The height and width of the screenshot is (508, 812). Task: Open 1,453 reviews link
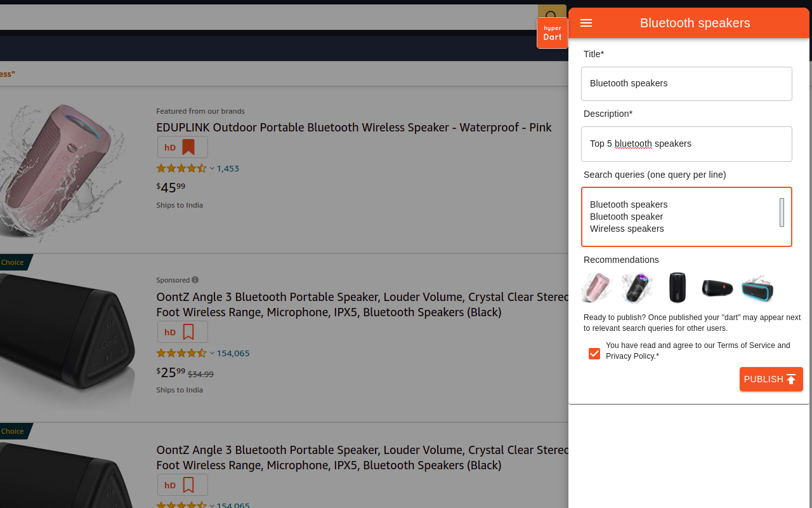tap(228, 168)
